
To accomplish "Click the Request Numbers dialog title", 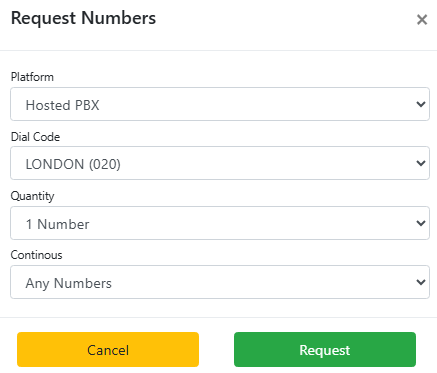I will pos(83,18).
